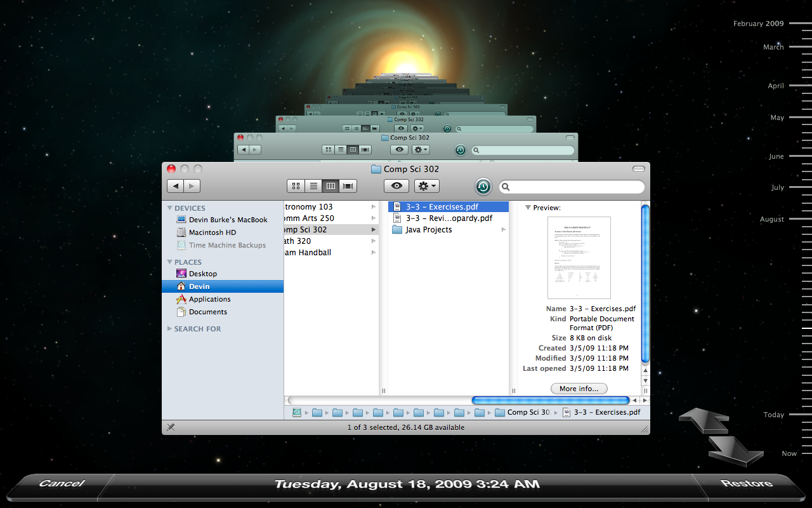The height and width of the screenshot is (508, 812).
Task: Switch the front window to column view
Action: [331, 186]
